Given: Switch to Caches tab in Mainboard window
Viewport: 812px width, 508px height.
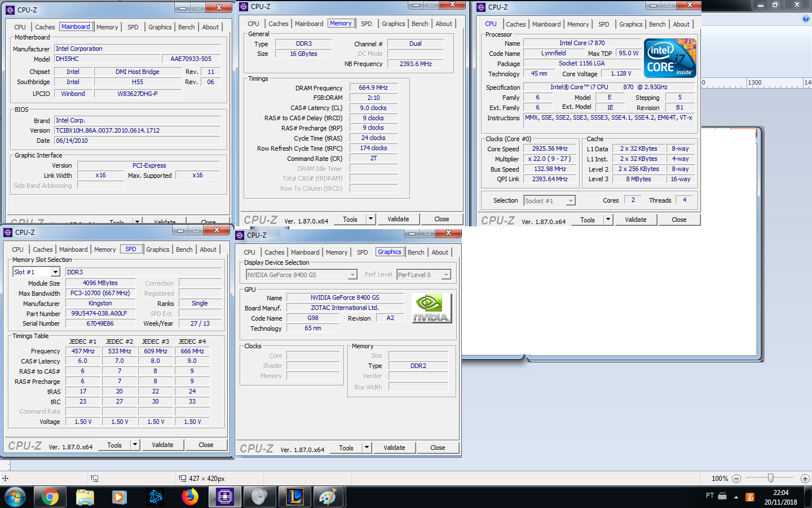Looking at the screenshot, I should (x=45, y=27).
